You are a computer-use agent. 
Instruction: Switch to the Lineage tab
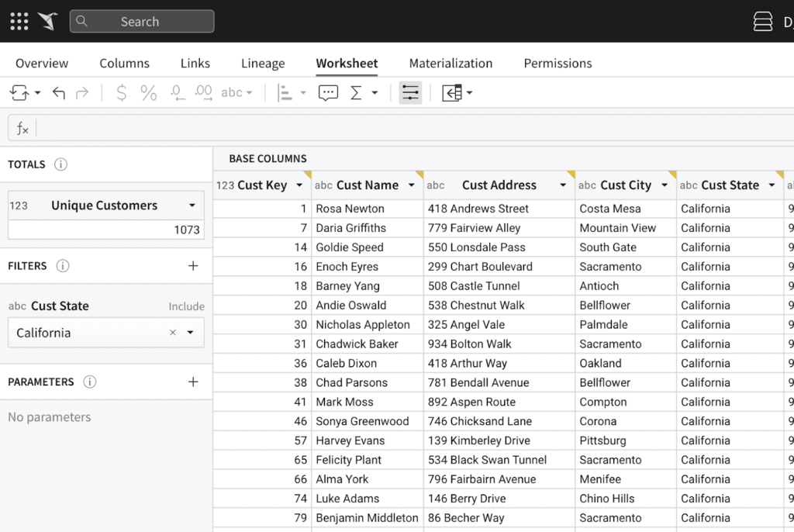point(263,64)
